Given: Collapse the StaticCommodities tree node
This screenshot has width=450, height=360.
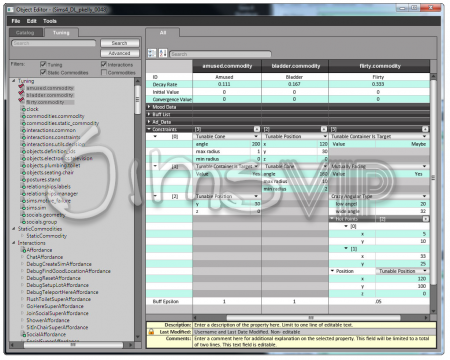Looking at the screenshot, I should coord(14,229).
